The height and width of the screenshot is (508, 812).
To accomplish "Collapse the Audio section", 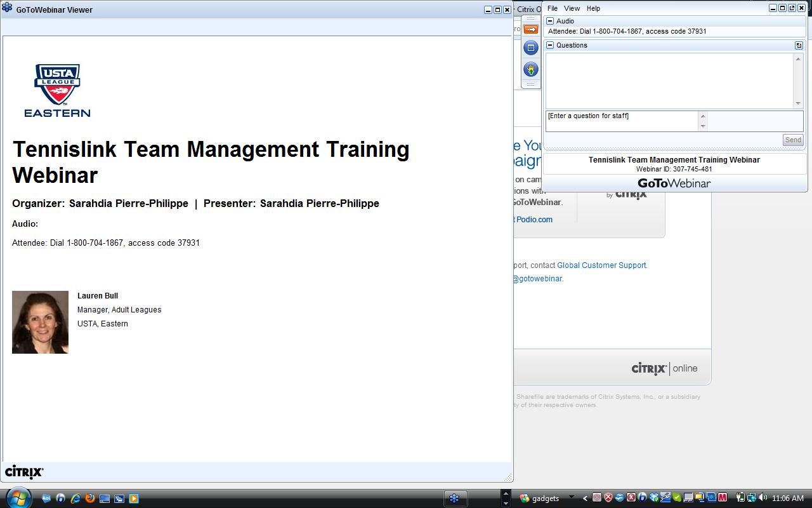I will [550, 21].
